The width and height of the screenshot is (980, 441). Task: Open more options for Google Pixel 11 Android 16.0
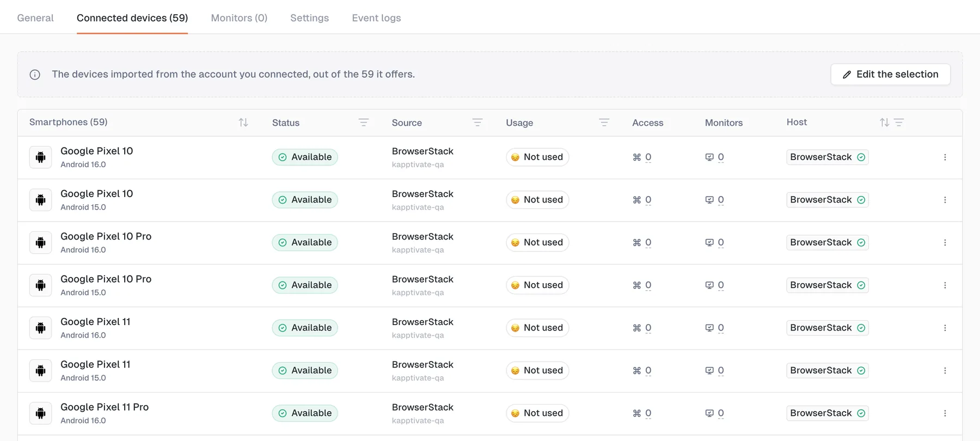pyautogui.click(x=945, y=328)
